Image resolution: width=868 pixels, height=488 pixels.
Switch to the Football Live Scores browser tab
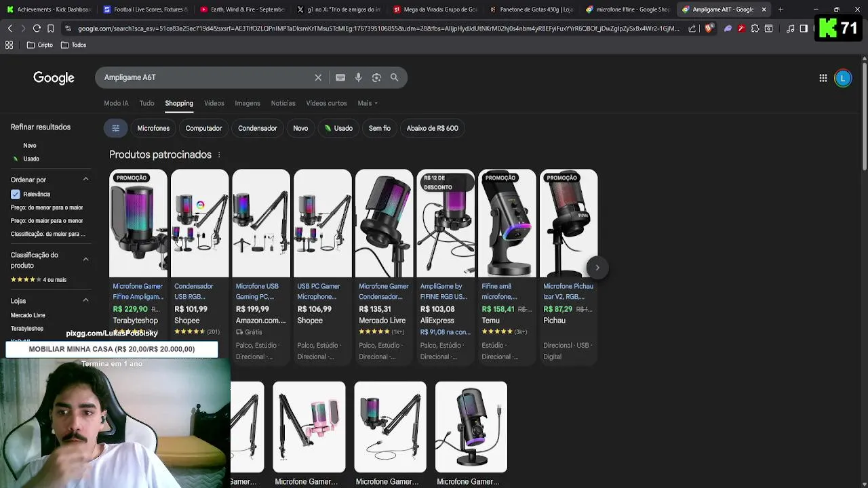(144, 9)
